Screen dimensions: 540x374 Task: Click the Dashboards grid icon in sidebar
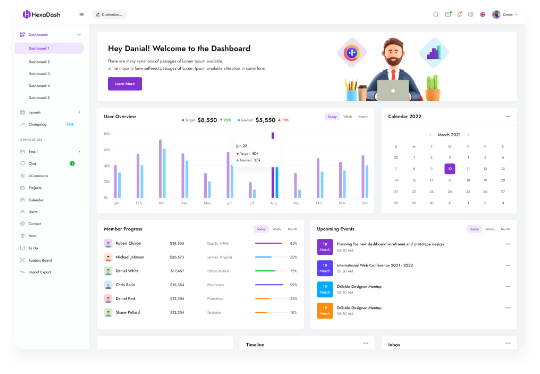22,34
